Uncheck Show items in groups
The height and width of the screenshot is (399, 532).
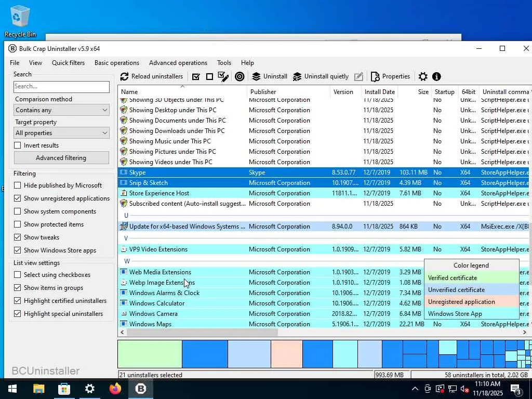pos(18,288)
